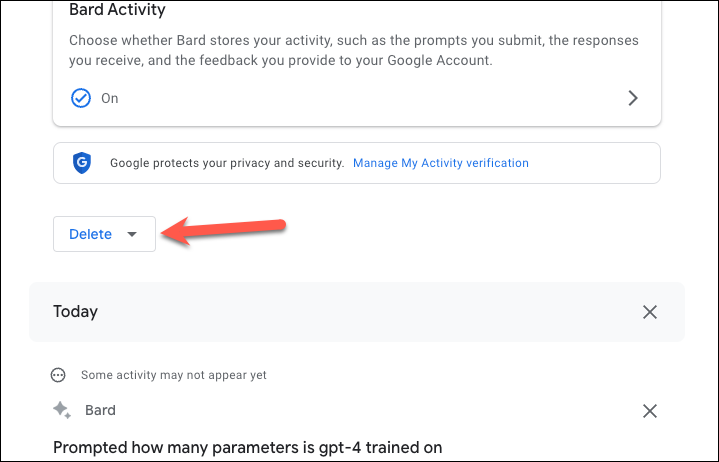Click the Delete button label
This screenshot has height=462, width=719.
tap(90, 234)
